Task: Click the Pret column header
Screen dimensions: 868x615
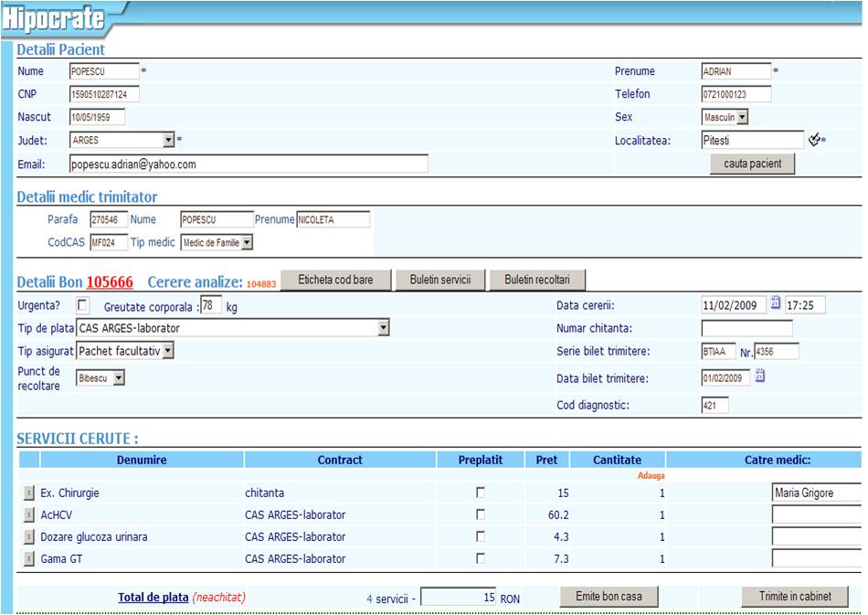Action: coord(547,460)
